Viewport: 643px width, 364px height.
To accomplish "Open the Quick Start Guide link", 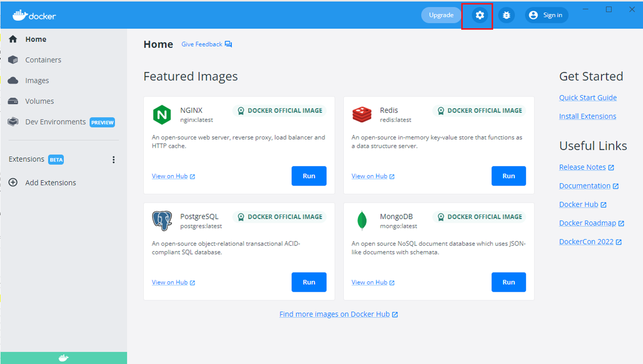I will pos(588,97).
